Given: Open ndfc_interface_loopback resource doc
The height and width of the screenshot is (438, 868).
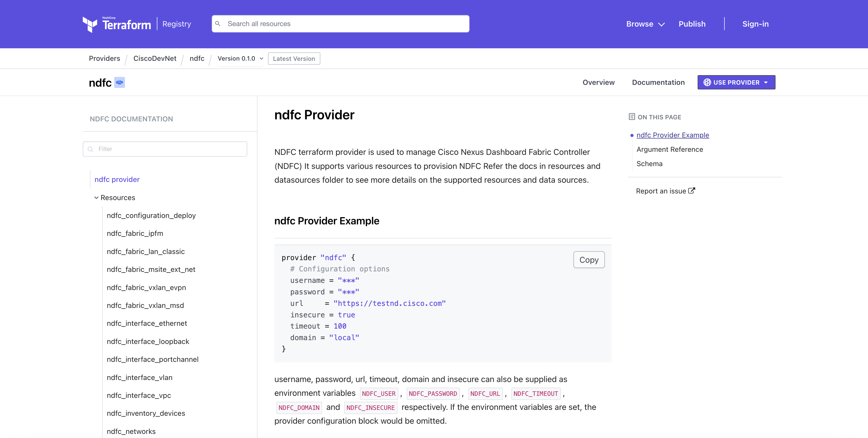Looking at the screenshot, I should click(x=148, y=342).
